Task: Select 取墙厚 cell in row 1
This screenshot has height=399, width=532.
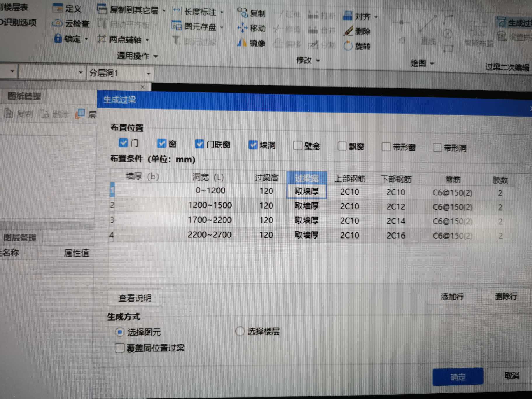Action: (307, 191)
